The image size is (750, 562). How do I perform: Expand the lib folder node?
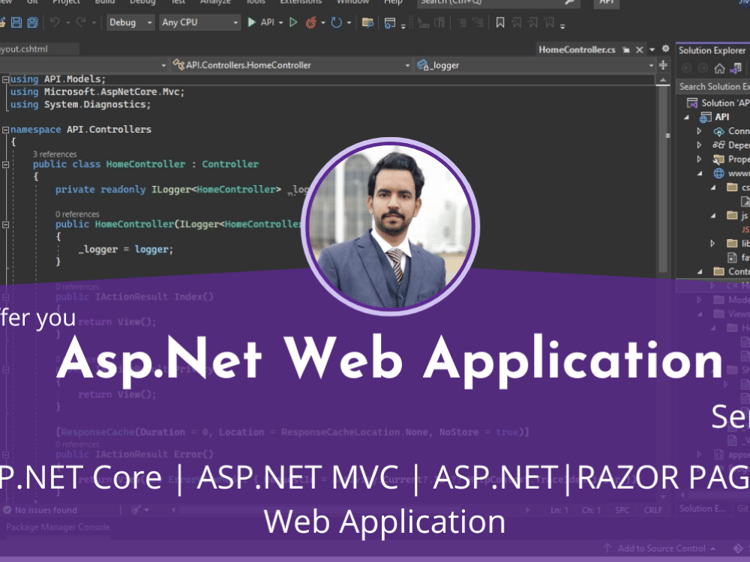(x=713, y=243)
